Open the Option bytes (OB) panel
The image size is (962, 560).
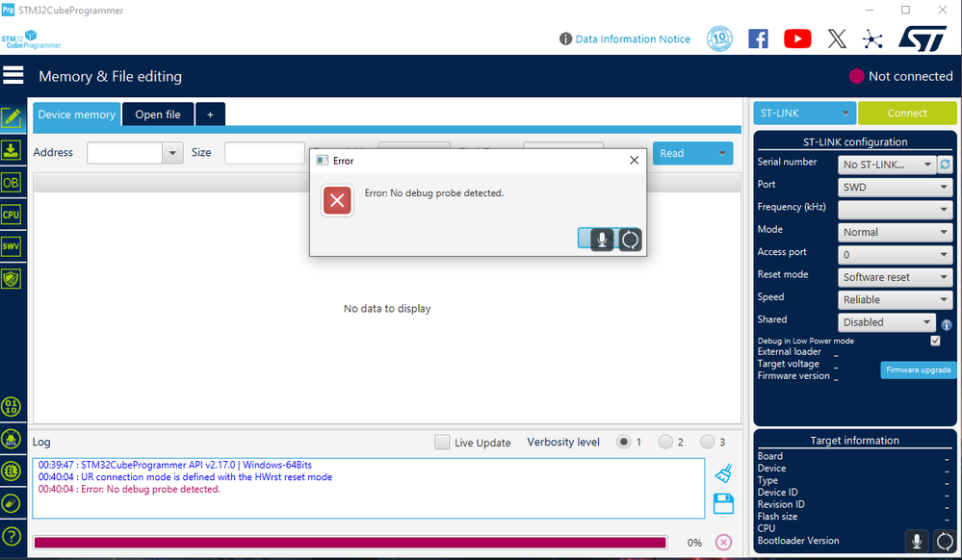12,182
